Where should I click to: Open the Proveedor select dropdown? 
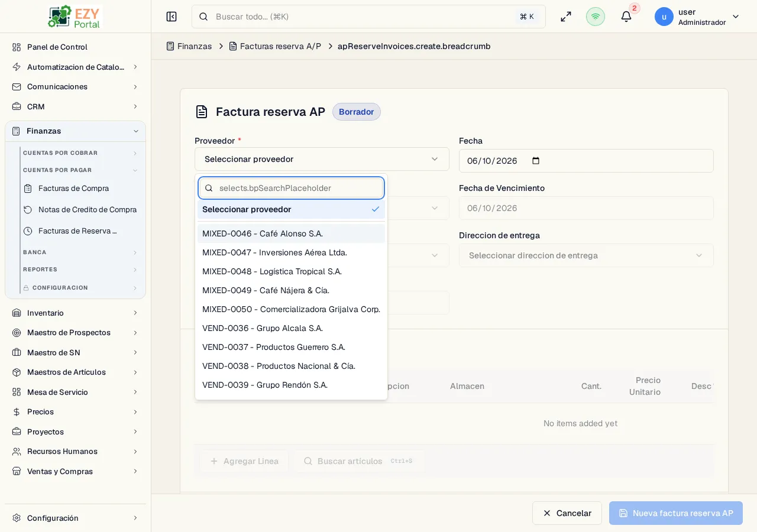tap(322, 159)
